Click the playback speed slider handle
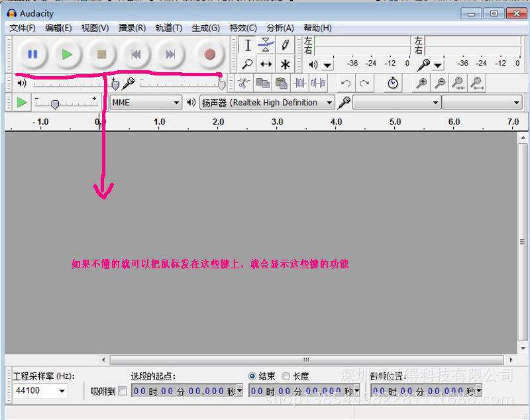Image resolution: width=530 pixels, height=420 pixels. [x=55, y=105]
